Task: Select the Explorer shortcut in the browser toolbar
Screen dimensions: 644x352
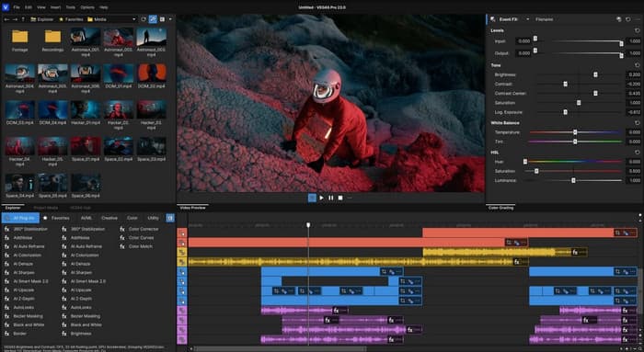Action: tap(42, 19)
